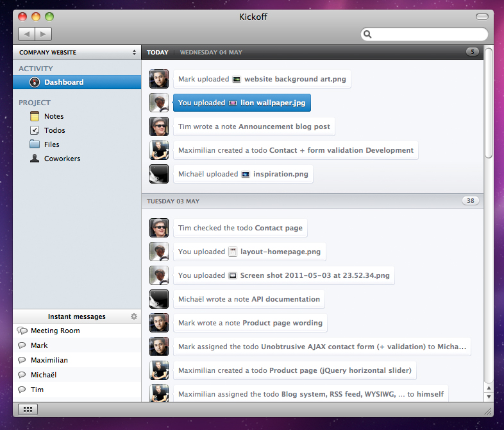Open Mark's note Product page wording
The height and width of the screenshot is (430, 504).
tap(250, 323)
